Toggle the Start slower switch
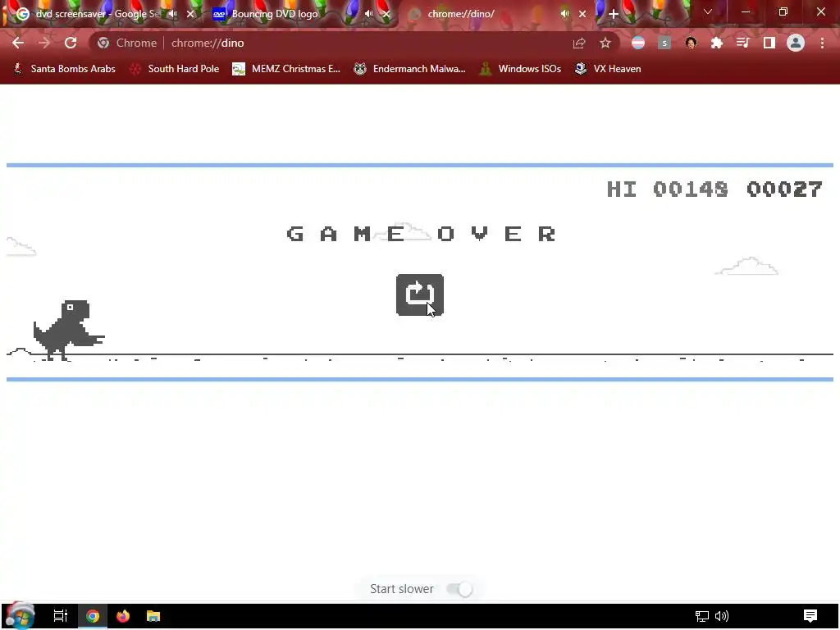This screenshot has height=630, width=840. 459,589
